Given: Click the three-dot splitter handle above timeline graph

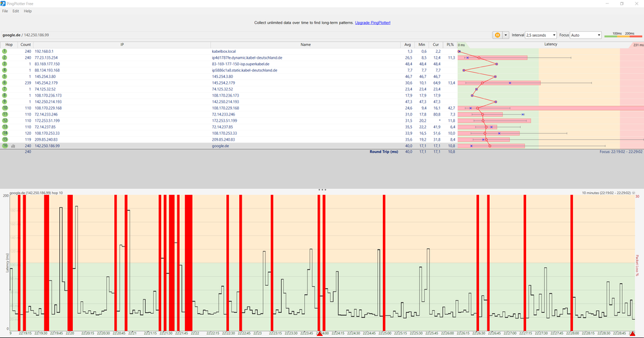Looking at the screenshot, I should coord(322,190).
